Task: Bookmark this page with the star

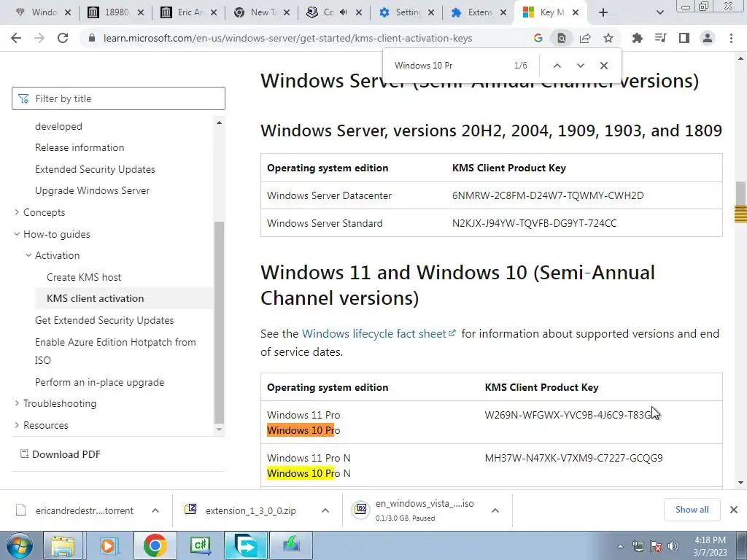Action: click(608, 38)
